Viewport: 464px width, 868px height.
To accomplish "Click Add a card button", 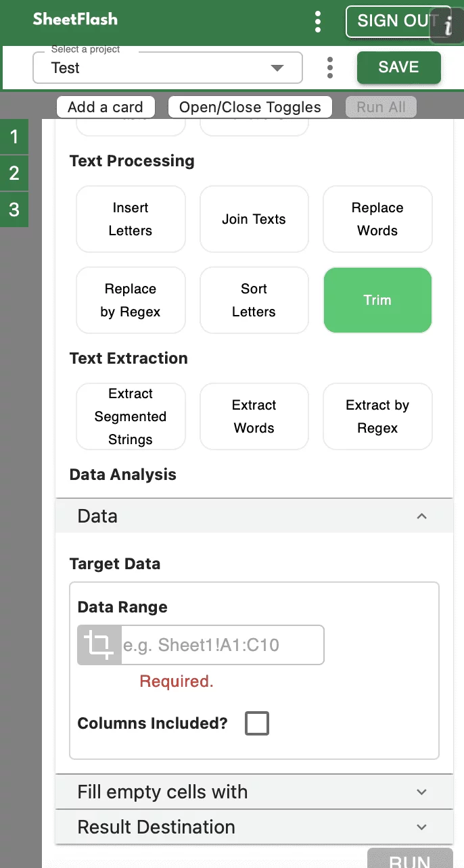I will point(106,107).
